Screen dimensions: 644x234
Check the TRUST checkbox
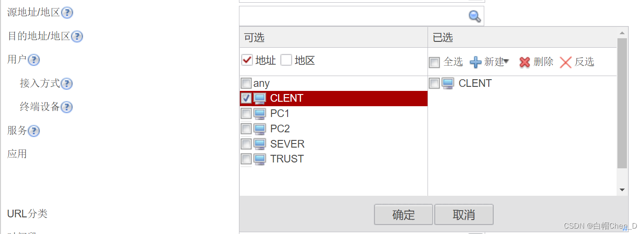(x=246, y=159)
